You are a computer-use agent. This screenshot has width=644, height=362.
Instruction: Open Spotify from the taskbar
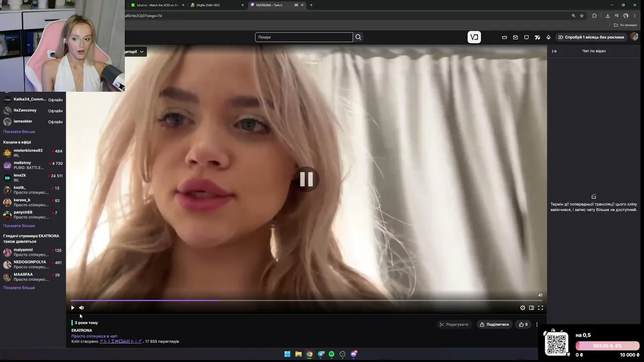click(x=332, y=354)
